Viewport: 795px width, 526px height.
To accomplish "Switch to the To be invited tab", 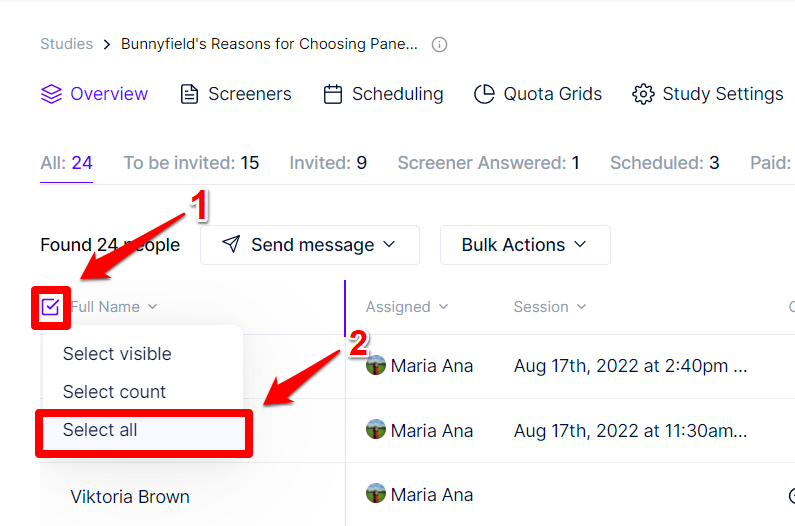I will (x=191, y=163).
